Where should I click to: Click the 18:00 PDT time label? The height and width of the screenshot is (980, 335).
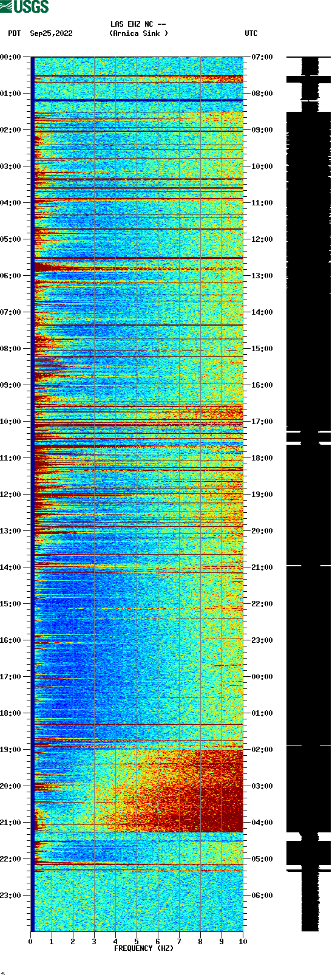[11, 713]
